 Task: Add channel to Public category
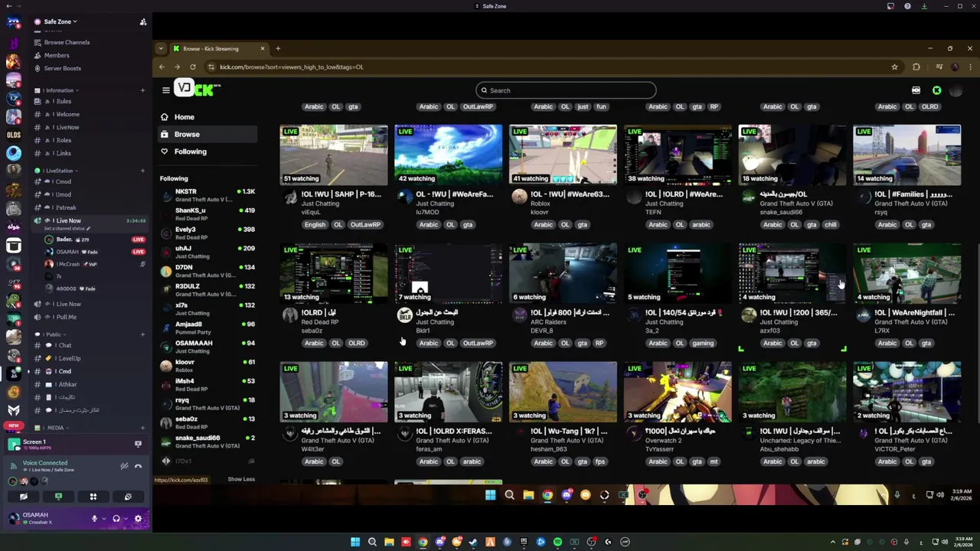coord(142,334)
